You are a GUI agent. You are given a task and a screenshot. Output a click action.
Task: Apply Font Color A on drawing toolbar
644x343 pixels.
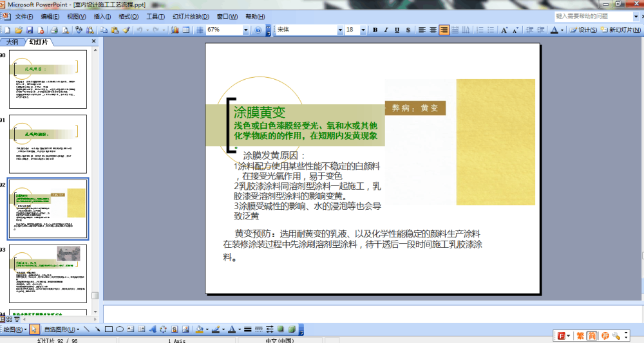[232, 329]
